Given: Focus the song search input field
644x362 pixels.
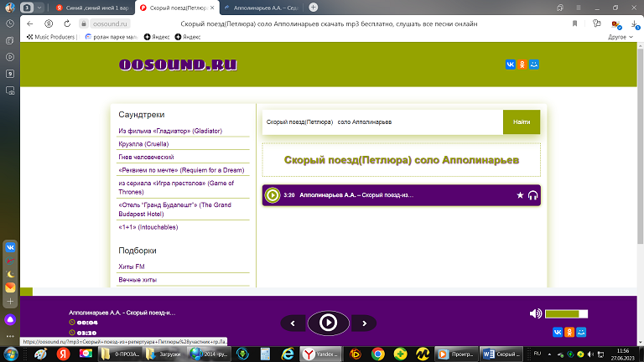Looking at the screenshot, I should (x=382, y=122).
